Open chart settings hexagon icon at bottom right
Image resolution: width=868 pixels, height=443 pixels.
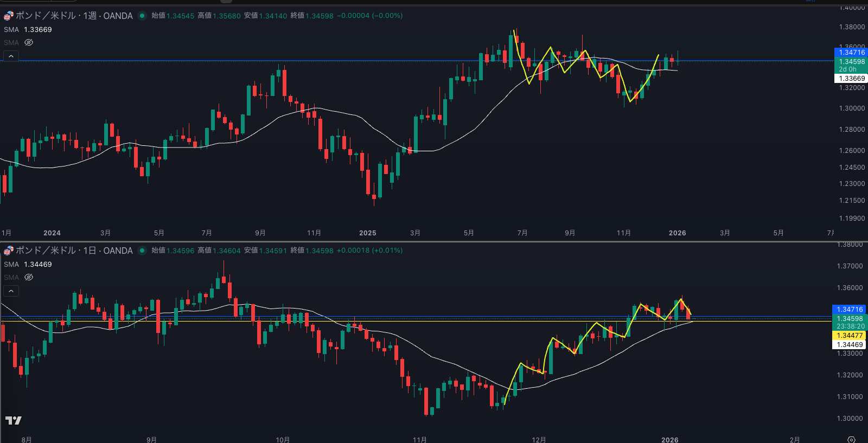[x=851, y=439]
